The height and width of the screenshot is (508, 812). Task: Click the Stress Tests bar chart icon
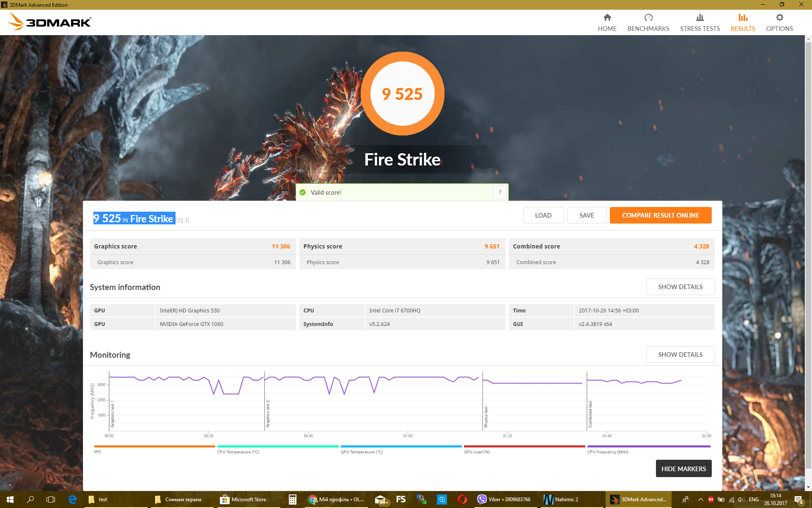pyautogui.click(x=700, y=17)
